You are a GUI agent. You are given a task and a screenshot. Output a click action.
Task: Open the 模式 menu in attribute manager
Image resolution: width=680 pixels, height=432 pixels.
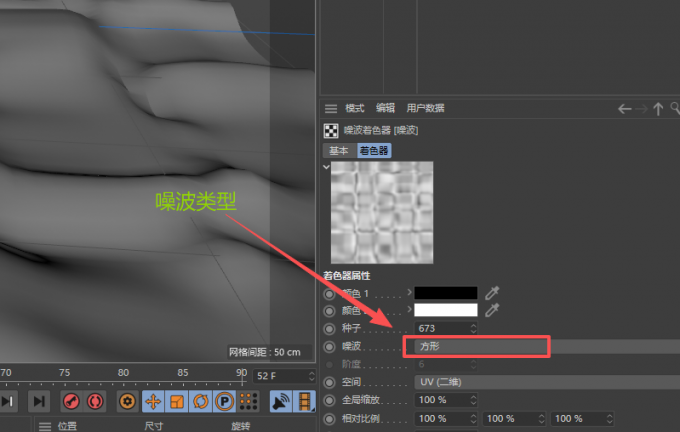(355, 108)
